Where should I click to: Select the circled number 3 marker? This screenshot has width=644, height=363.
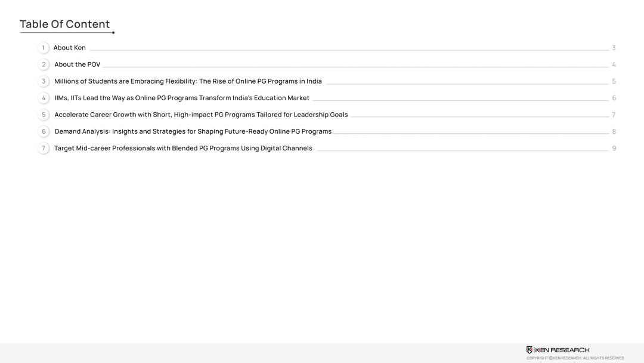pos(44,81)
